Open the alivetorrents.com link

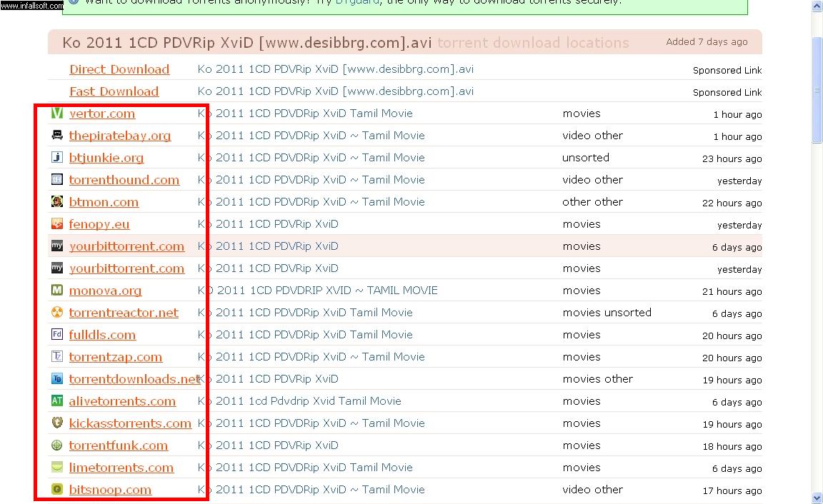(x=121, y=400)
